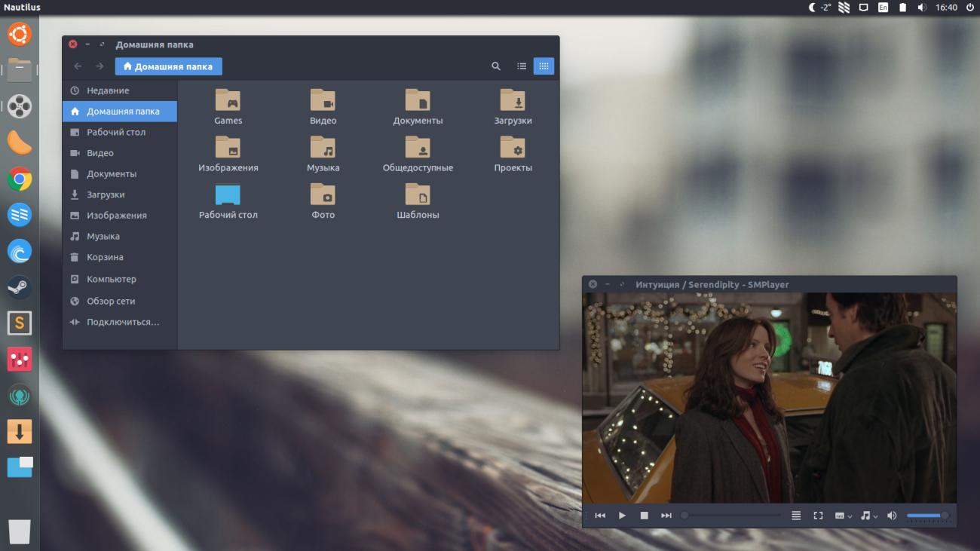Click the Домашняя папка path button

point(169,66)
